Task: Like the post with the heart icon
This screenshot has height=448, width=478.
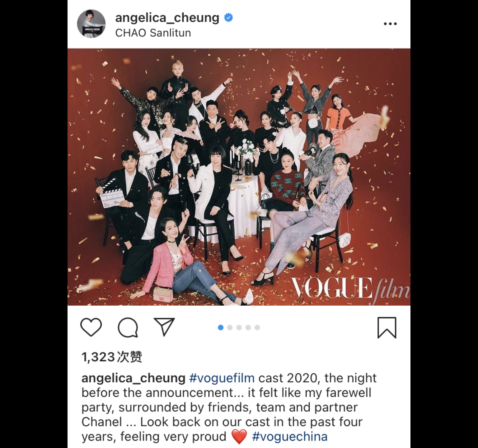Action: (x=91, y=327)
